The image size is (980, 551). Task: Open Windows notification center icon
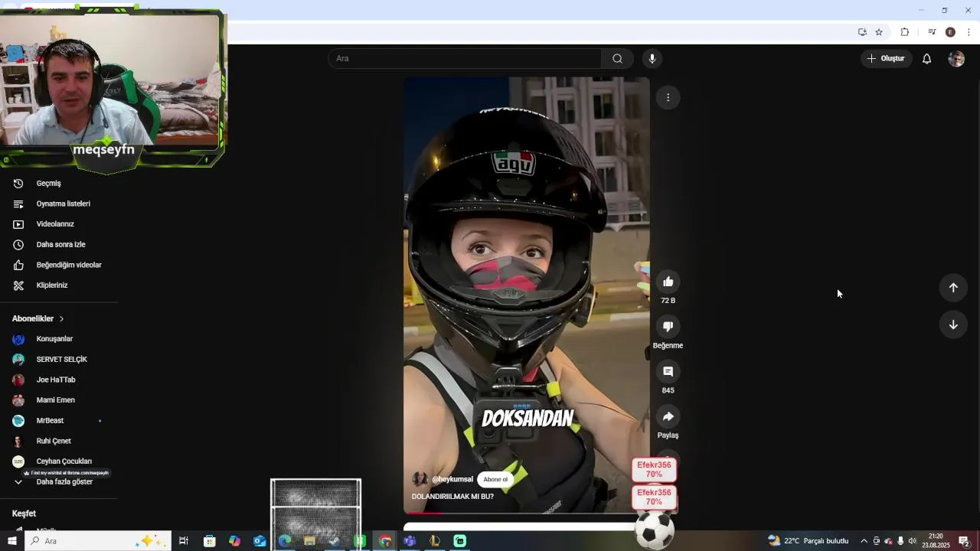pos(964,541)
